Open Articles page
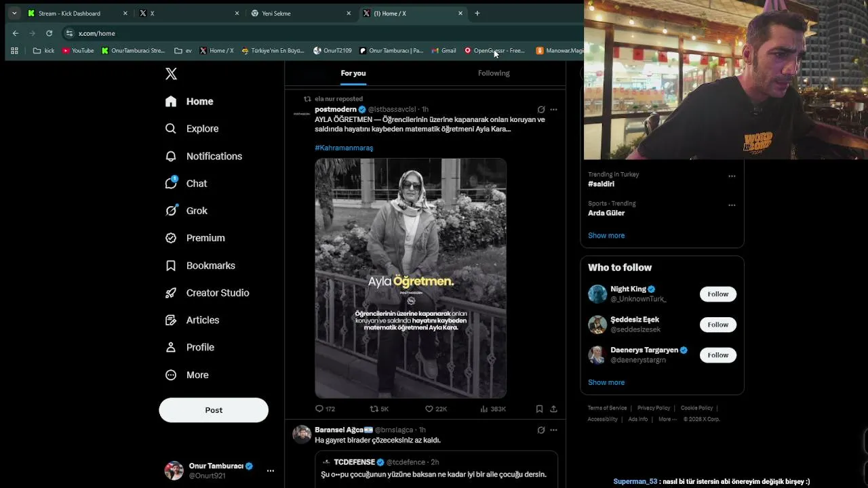This screenshot has width=868, height=488. tap(193, 320)
